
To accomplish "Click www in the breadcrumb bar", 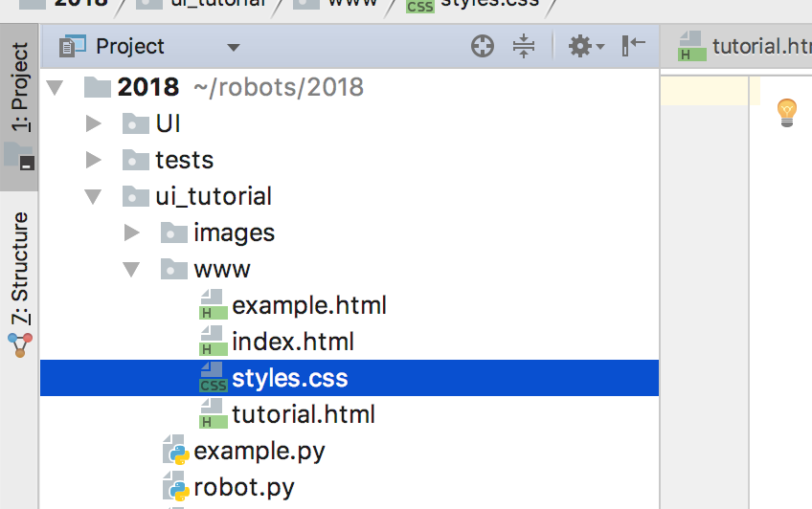I will click(335, 4).
